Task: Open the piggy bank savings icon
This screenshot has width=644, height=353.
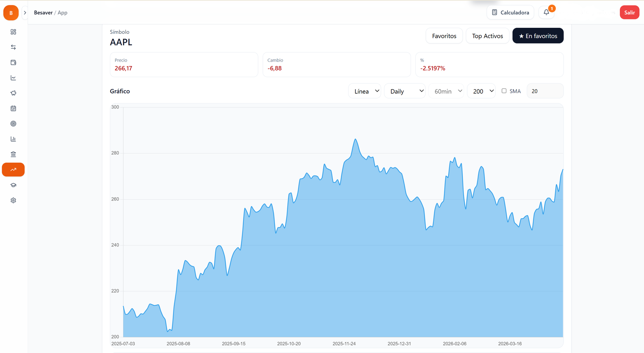Action: click(13, 93)
